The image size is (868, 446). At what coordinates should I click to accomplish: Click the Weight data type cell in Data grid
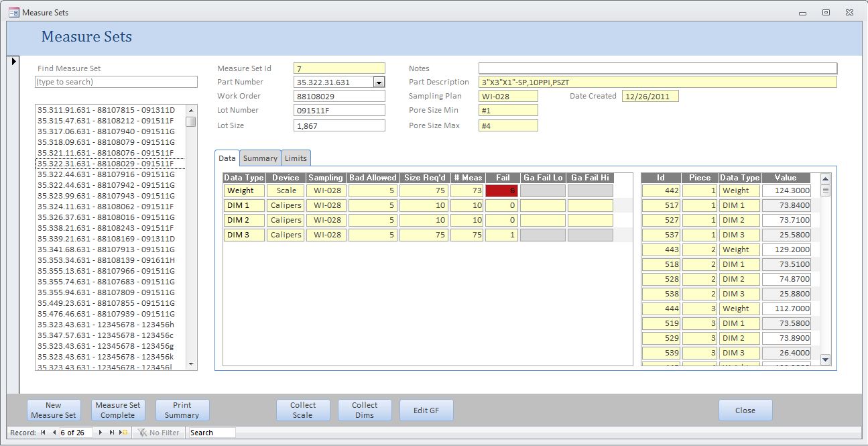pos(244,190)
